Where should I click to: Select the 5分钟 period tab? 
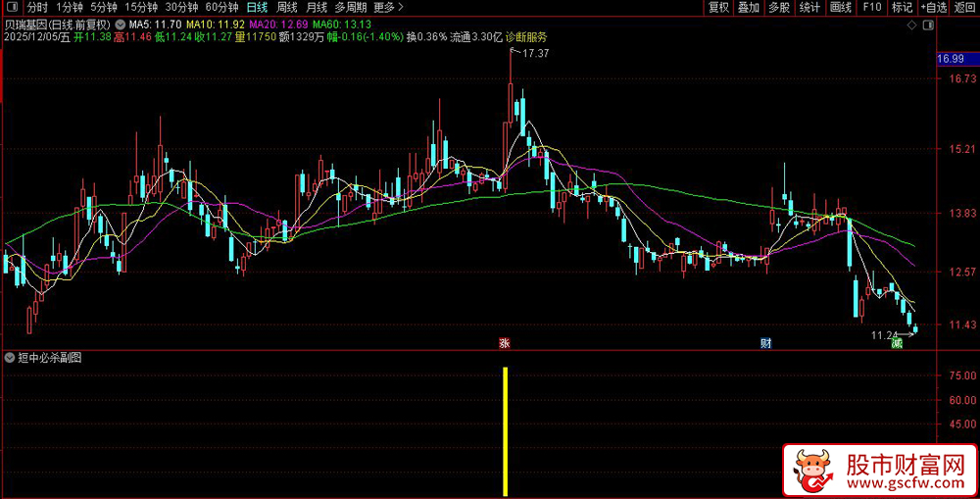coord(104,8)
